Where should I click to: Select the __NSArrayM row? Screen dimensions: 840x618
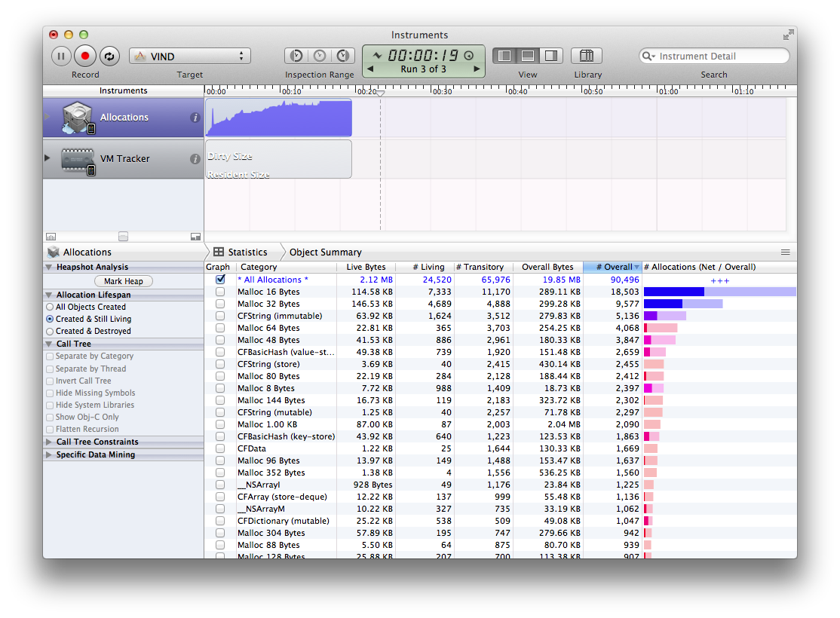(501, 509)
